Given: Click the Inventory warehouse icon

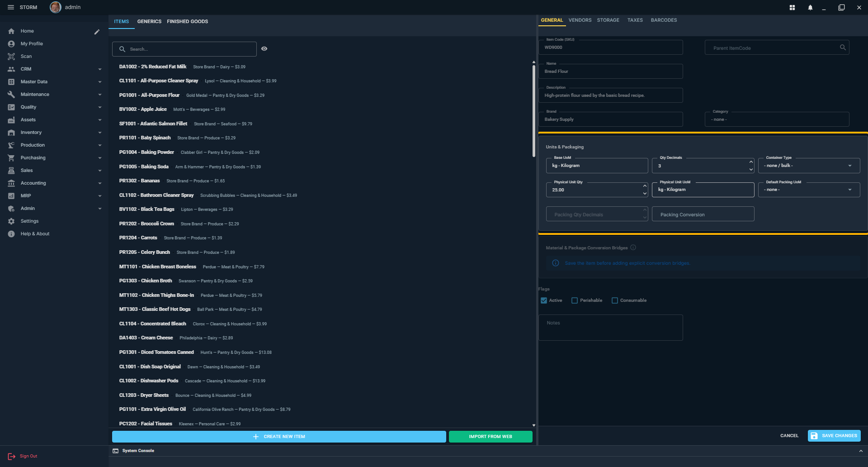Looking at the screenshot, I should click(11, 133).
